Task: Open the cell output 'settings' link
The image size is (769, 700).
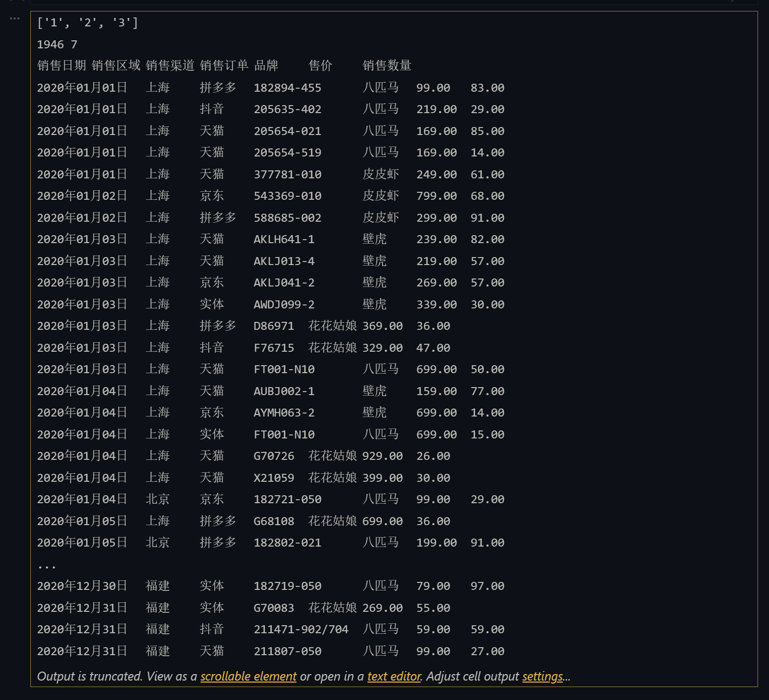Action: pos(542,676)
